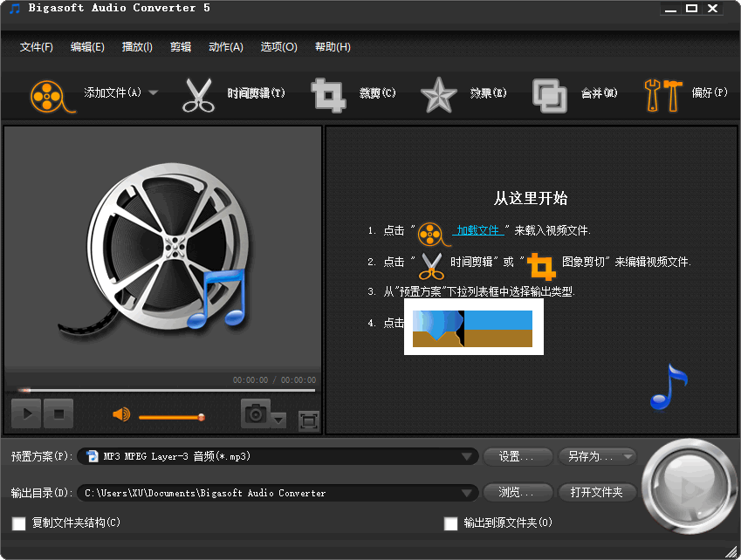Click the orange crop icon in step 2
The width and height of the screenshot is (741, 560).
(542, 267)
